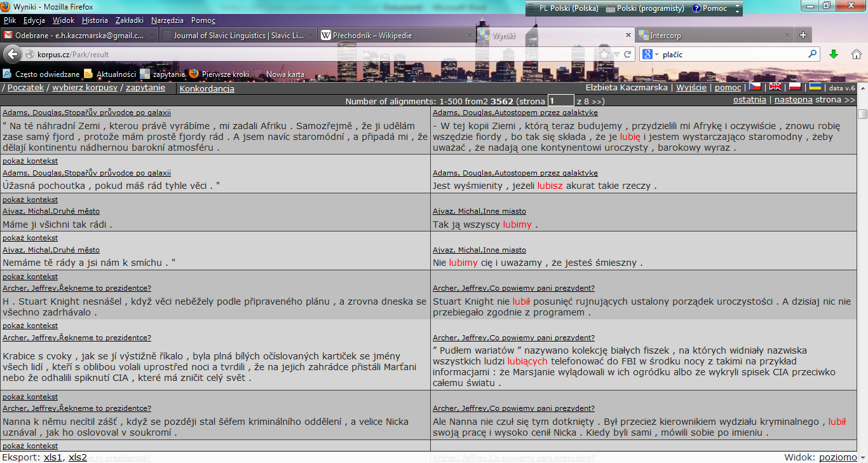Click the page number input field
868x463 pixels.
pyautogui.click(x=561, y=100)
